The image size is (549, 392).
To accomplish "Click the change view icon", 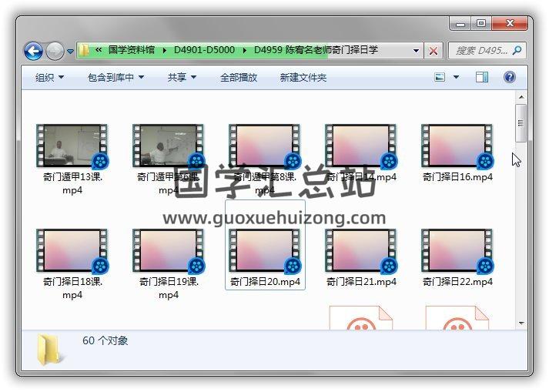I will click(440, 78).
